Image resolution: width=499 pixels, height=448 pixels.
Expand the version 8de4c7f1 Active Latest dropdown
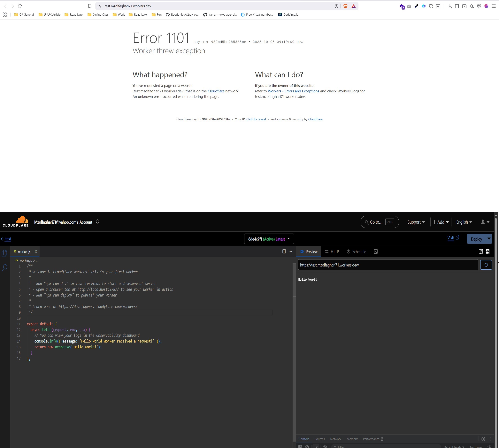269,239
